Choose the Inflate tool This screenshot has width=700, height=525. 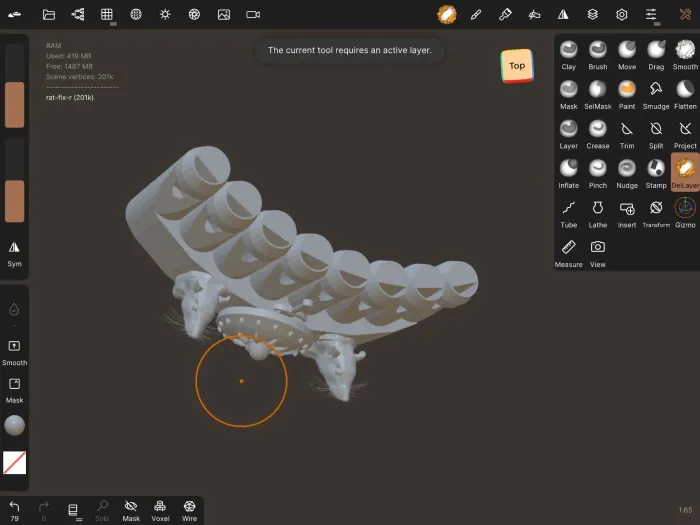point(568,173)
